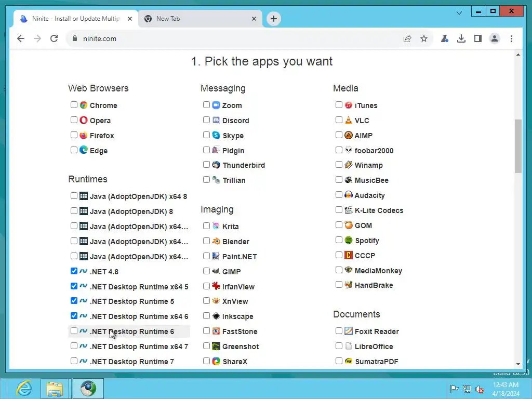The width and height of the screenshot is (532, 399).
Task: Check the Paint.NET checkbox
Action: 206,256
